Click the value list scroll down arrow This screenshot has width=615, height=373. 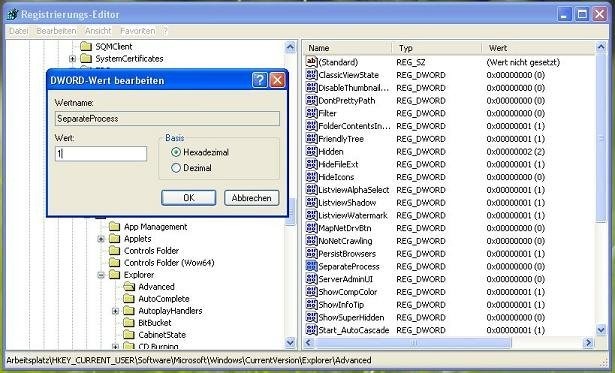601,330
